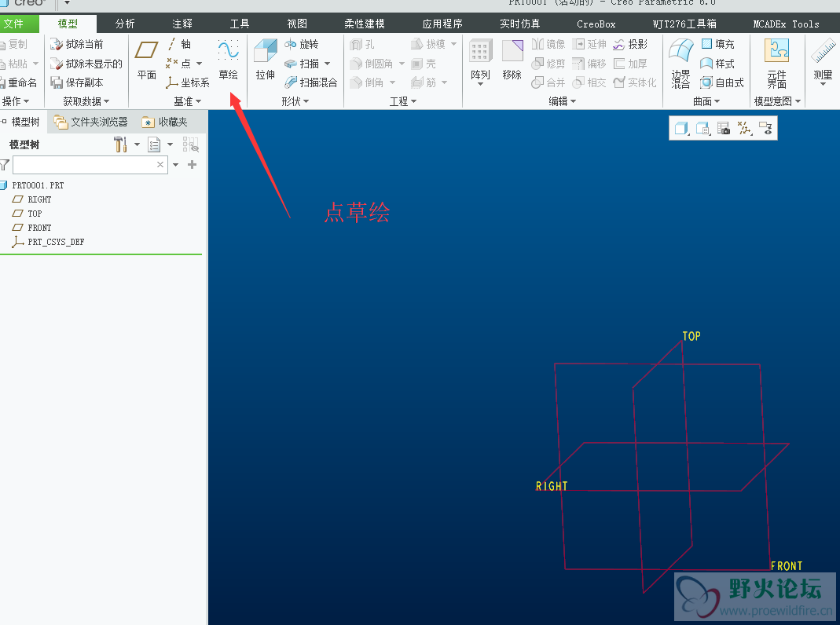
Task: Open the CreoBox ribbon tab
Action: click(596, 24)
